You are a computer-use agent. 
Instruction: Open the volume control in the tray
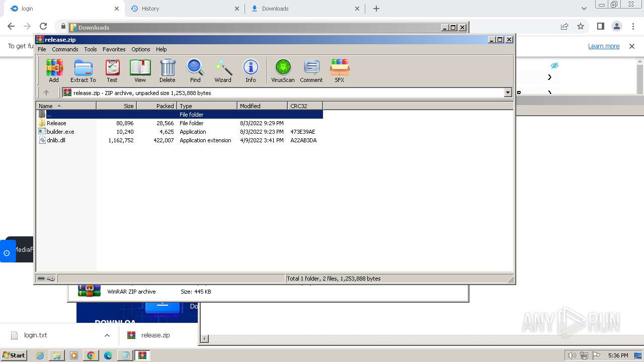(572, 355)
